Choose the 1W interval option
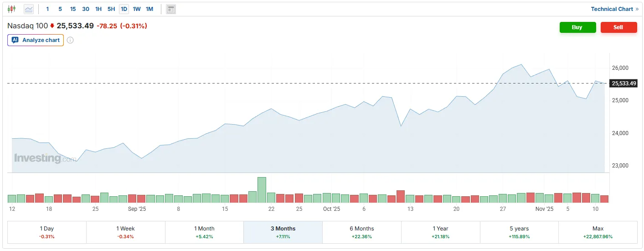 137,9
